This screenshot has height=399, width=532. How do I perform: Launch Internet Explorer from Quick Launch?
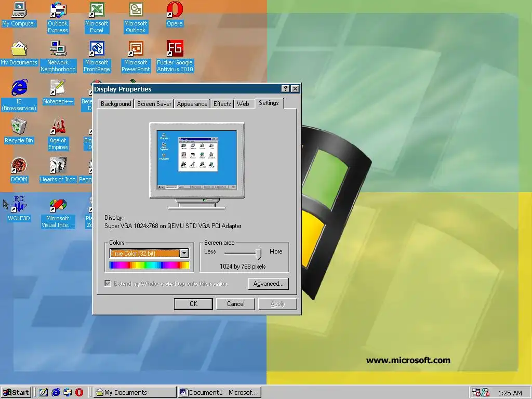click(56, 392)
